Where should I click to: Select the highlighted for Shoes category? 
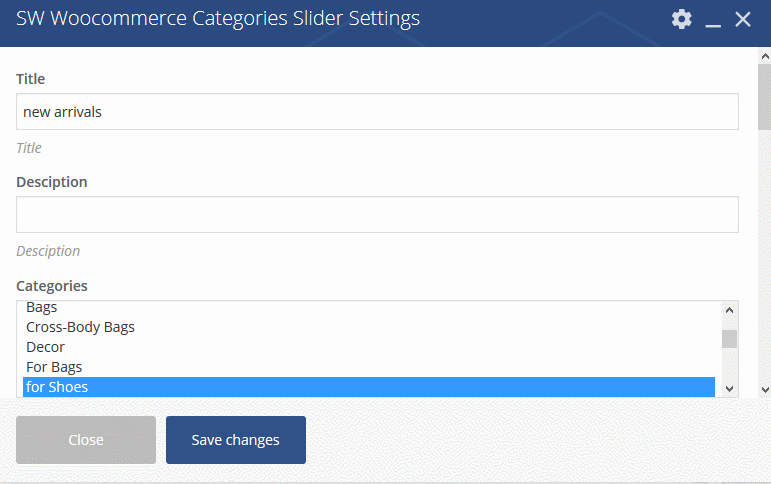tap(369, 387)
